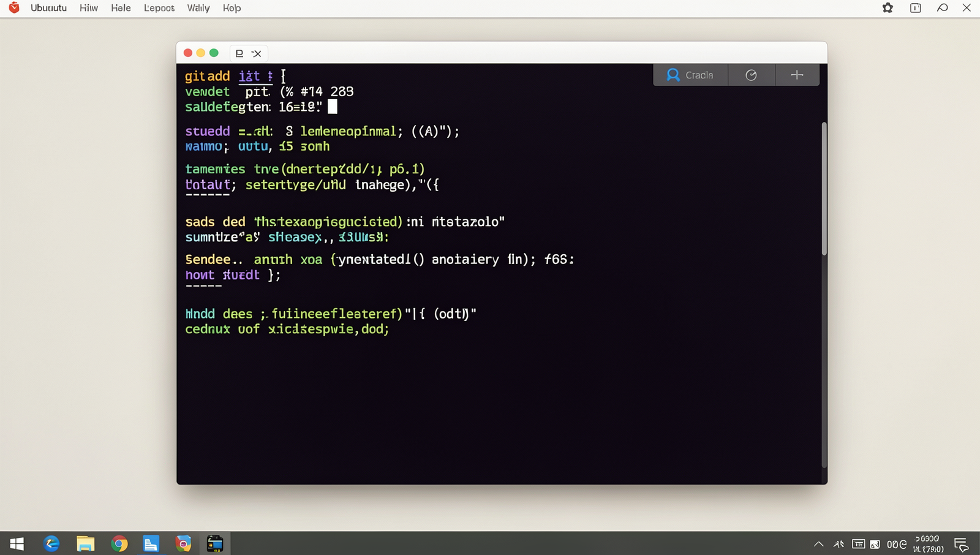
Task: Click the yellow minimize dot of terminal
Action: tap(201, 53)
